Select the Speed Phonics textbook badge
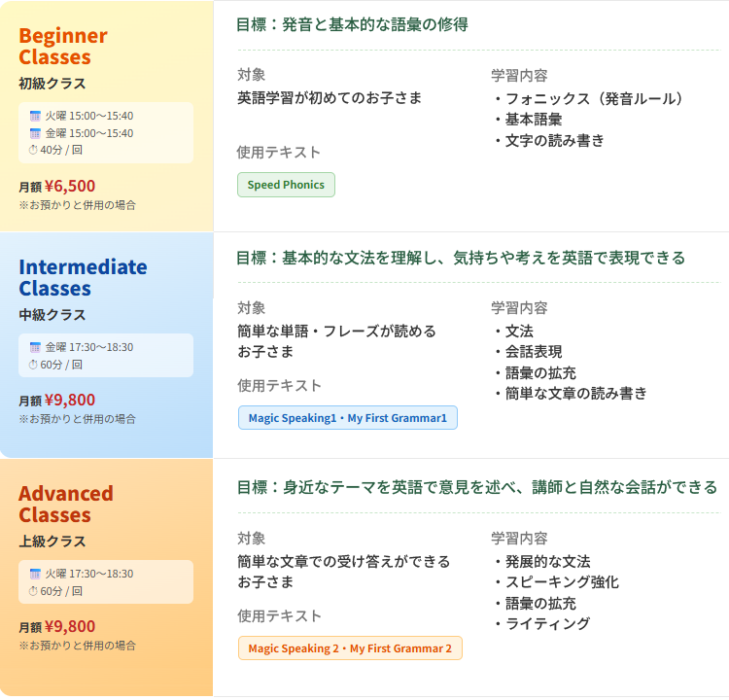 (x=286, y=185)
